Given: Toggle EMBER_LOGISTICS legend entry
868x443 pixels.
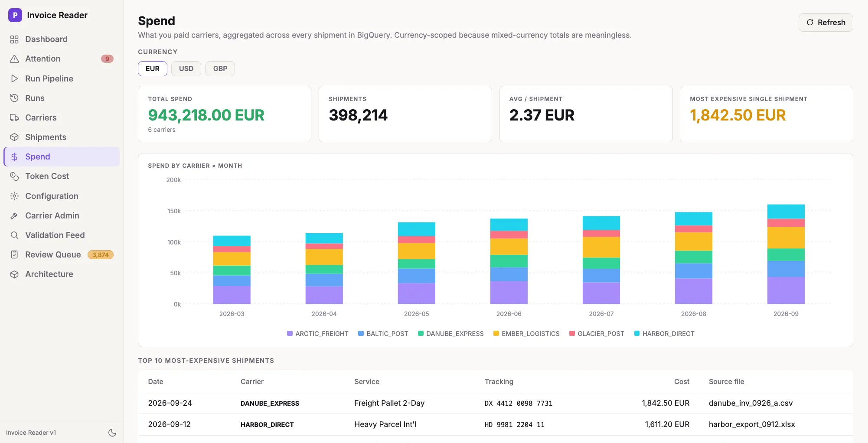Looking at the screenshot, I should click(526, 334).
